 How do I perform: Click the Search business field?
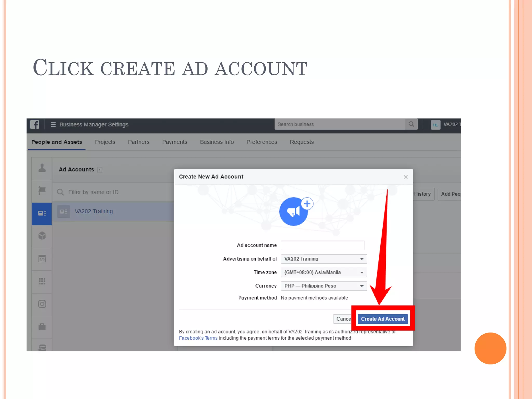pos(340,124)
